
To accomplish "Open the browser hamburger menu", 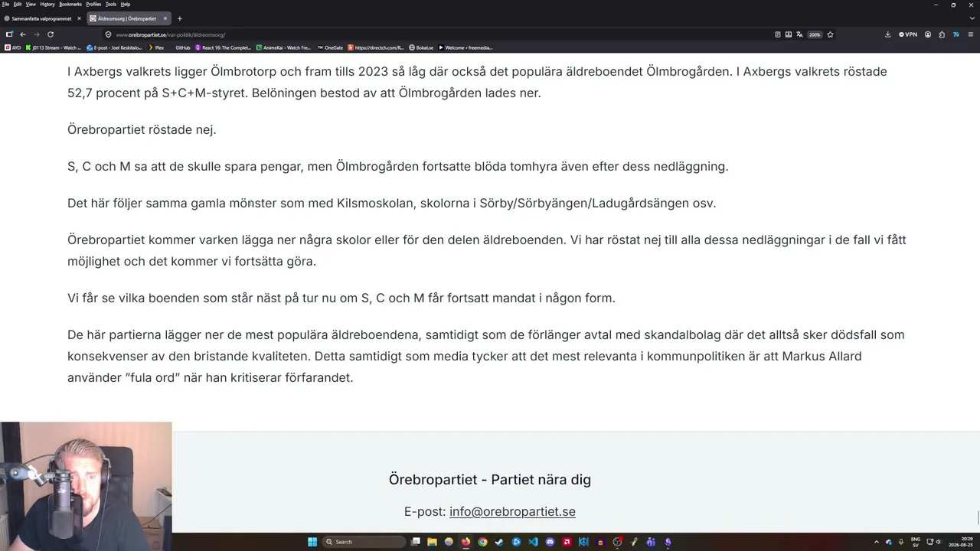I will coord(971,34).
